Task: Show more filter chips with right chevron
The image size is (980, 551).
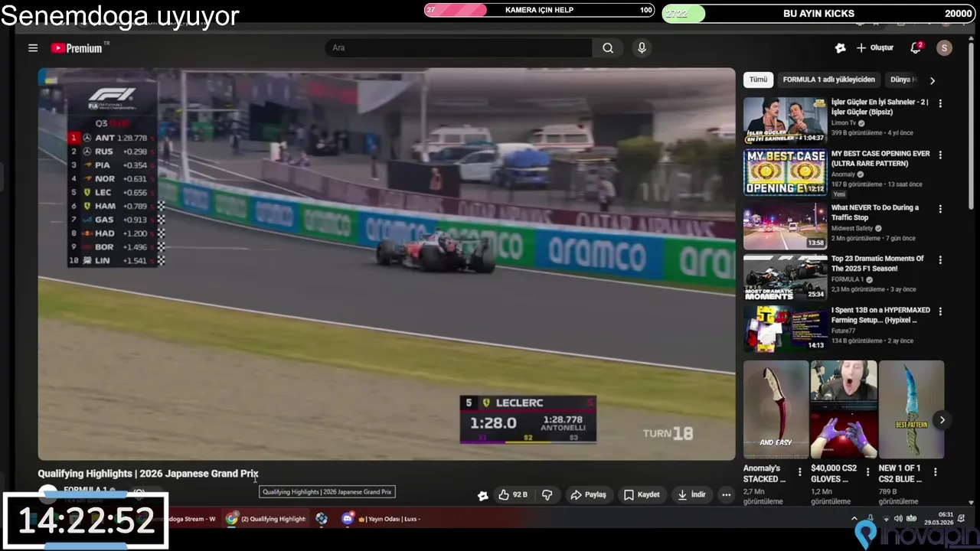Action: pos(932,80)
